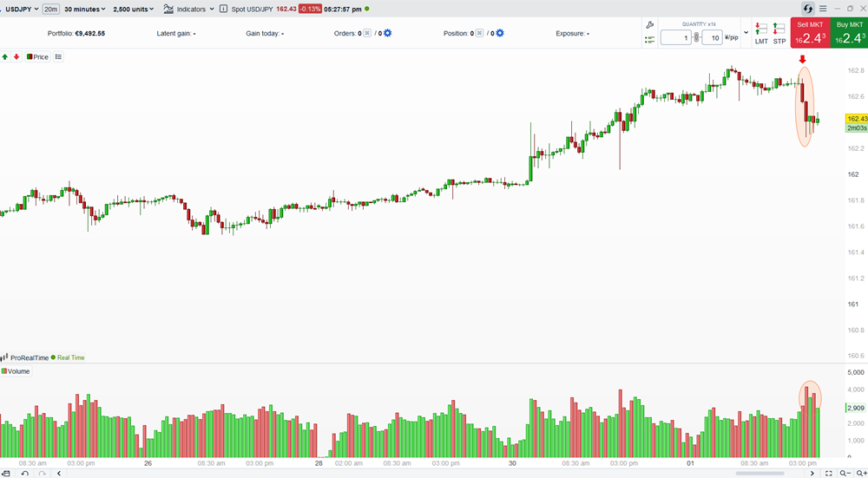This screenshot has width=868, height=478.
Task: Click the 162.8 price axis label
Action: (x=856, y=70)
